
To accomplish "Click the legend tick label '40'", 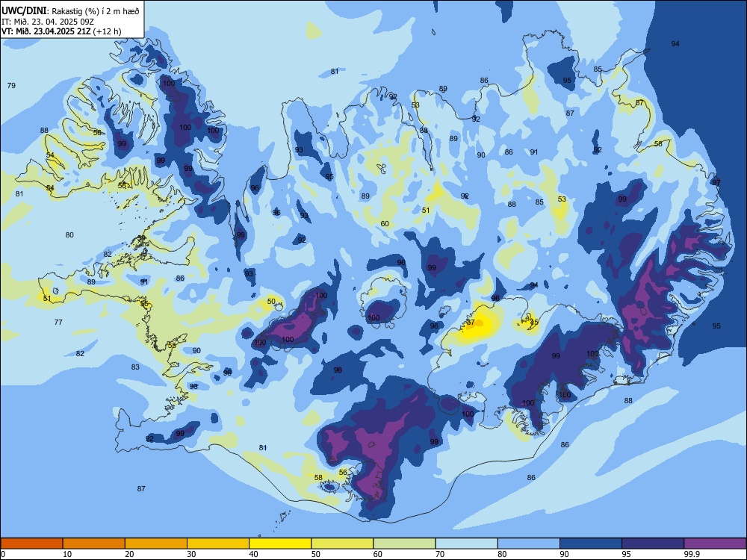I will [253, 554].
